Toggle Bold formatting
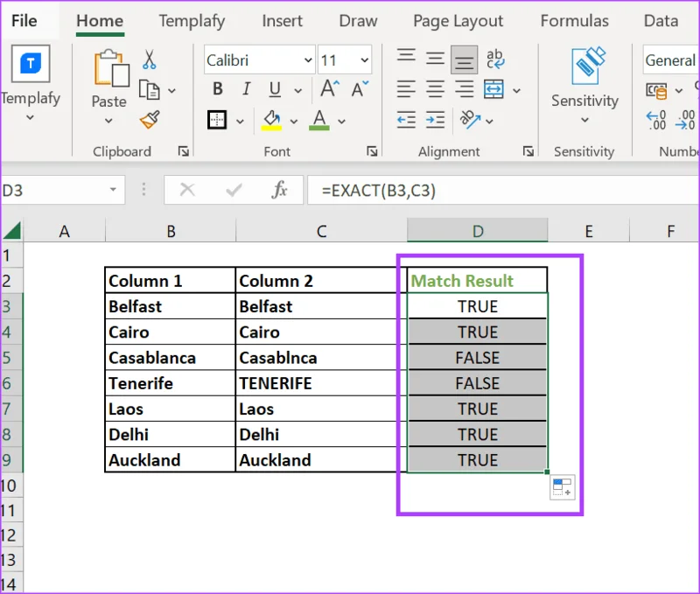 coord(218,89)
